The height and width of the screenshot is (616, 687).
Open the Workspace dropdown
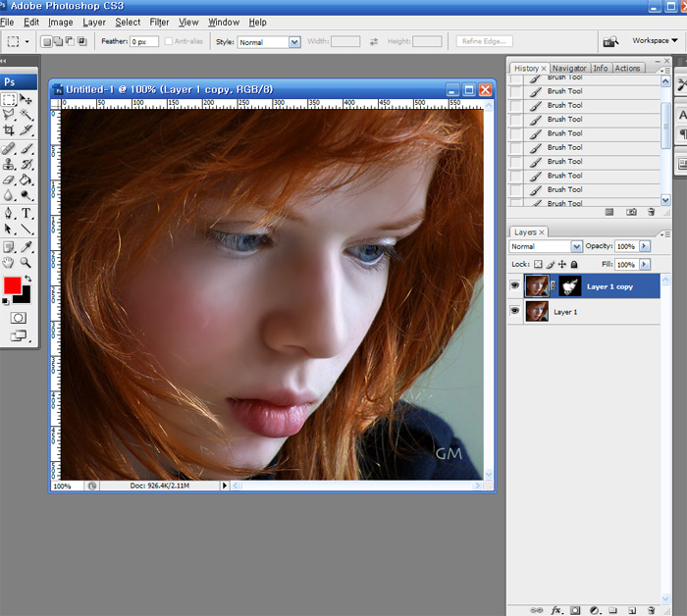coord(655,40)
